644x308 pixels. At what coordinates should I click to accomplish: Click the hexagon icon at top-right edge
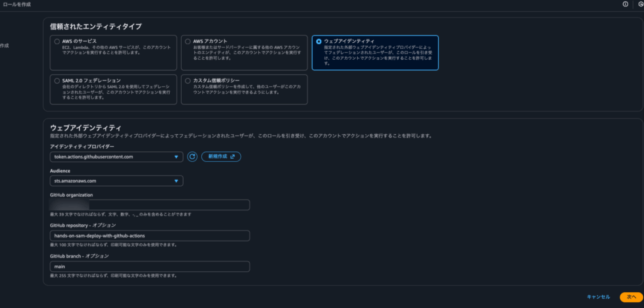[x=640, y=4]
